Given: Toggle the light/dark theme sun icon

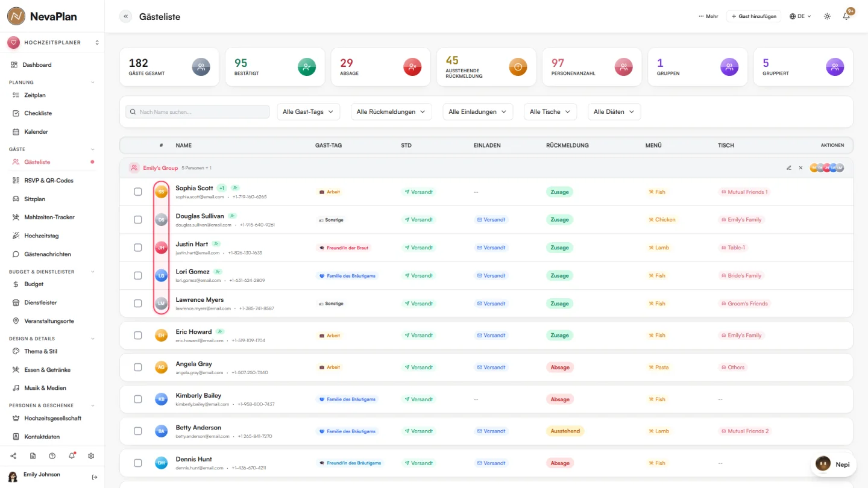Looking at the screenshot, I should (x=827, y=16).
